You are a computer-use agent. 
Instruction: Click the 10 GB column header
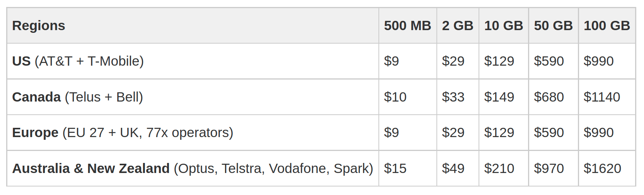click(x=503, y=26)
